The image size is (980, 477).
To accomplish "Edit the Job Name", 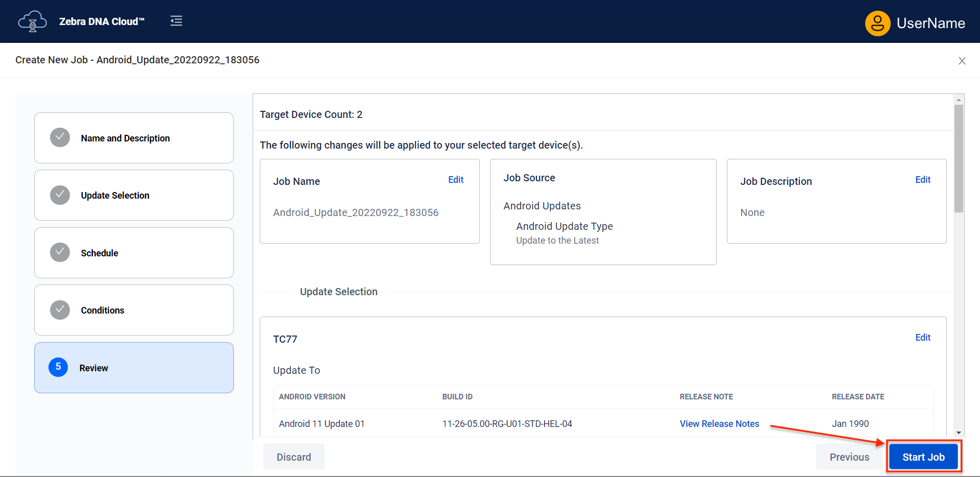I will coord(456,180).
